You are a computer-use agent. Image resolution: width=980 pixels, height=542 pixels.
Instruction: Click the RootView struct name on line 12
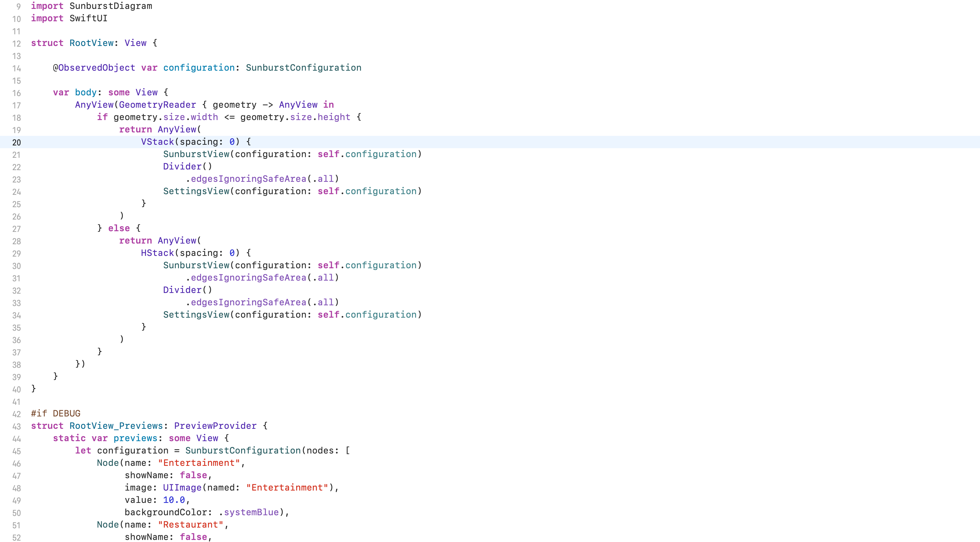91,43
